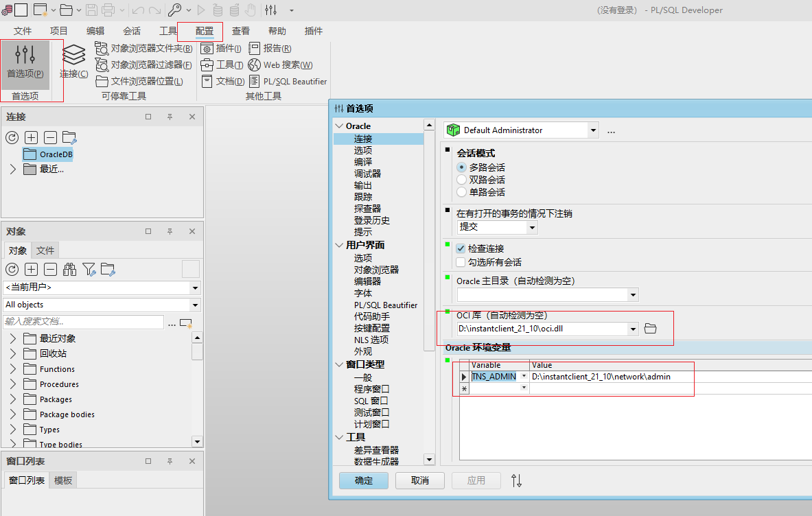The image size is (812, 516).
Task: Open the 提交 logoff action dropdown
Action: pos(532,227)
